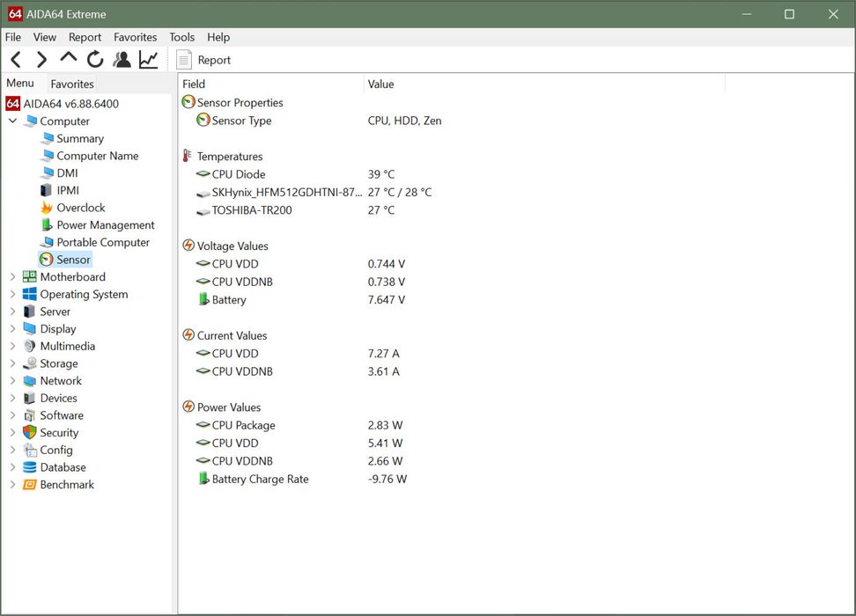Select Summary in the Computer tree
The width and height of the screenshot is (856, 616).
tap(79, 139)
